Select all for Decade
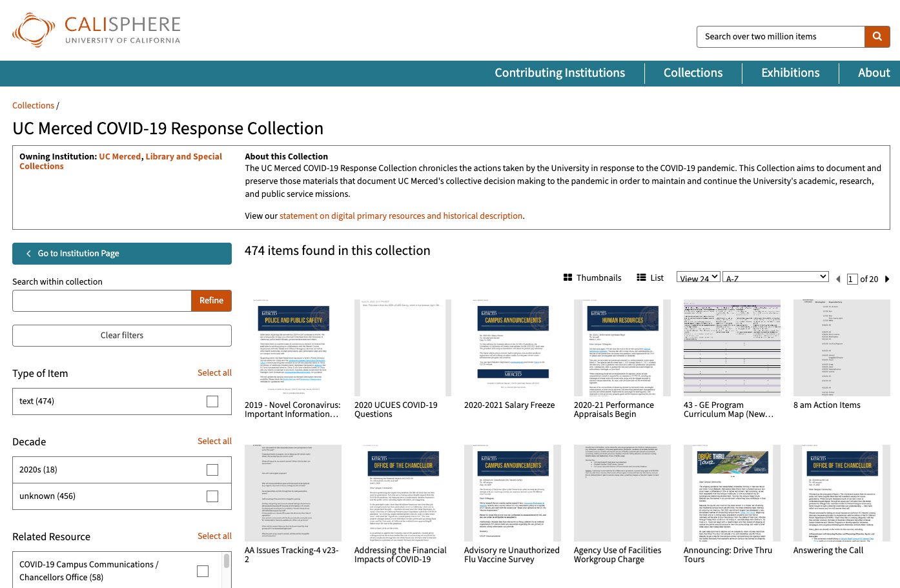This screenshot has width=900, height=588. coord(214,441)
